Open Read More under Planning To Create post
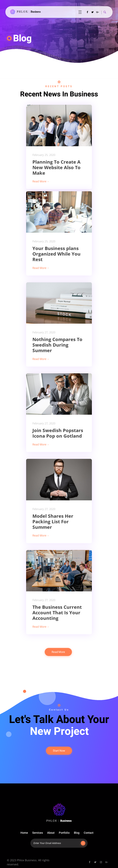118x868 pixels. (x=40, y=181)
